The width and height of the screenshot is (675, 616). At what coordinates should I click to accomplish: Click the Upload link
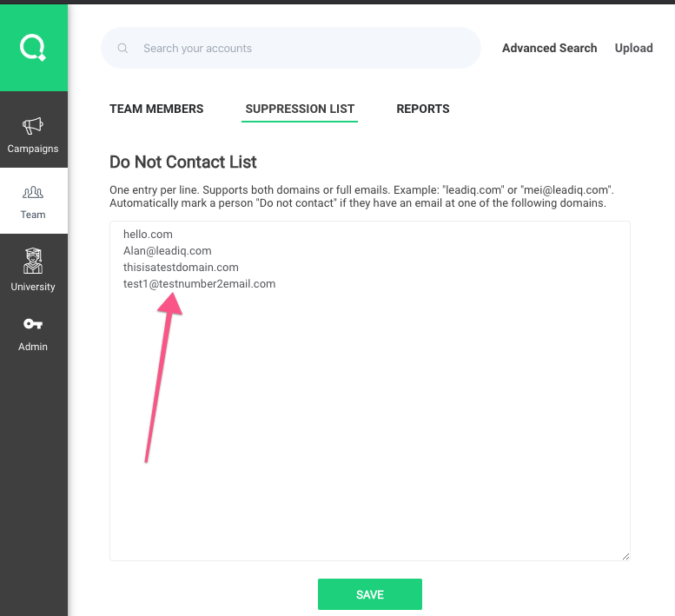click(633, 49)
